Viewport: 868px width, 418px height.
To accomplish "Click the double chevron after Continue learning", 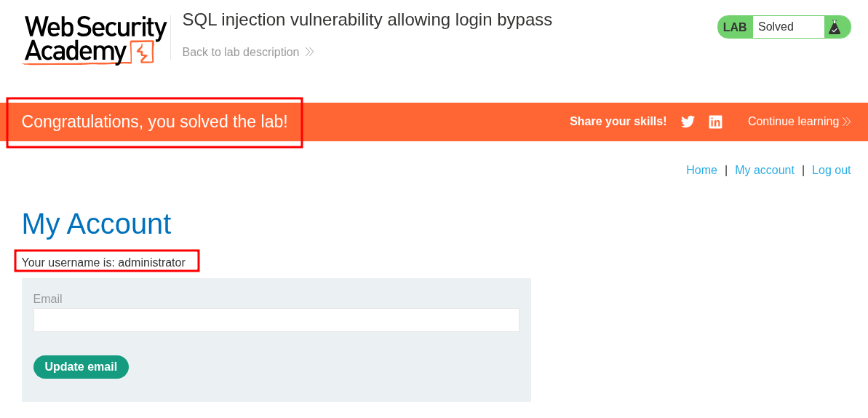I will coord(846,122).
